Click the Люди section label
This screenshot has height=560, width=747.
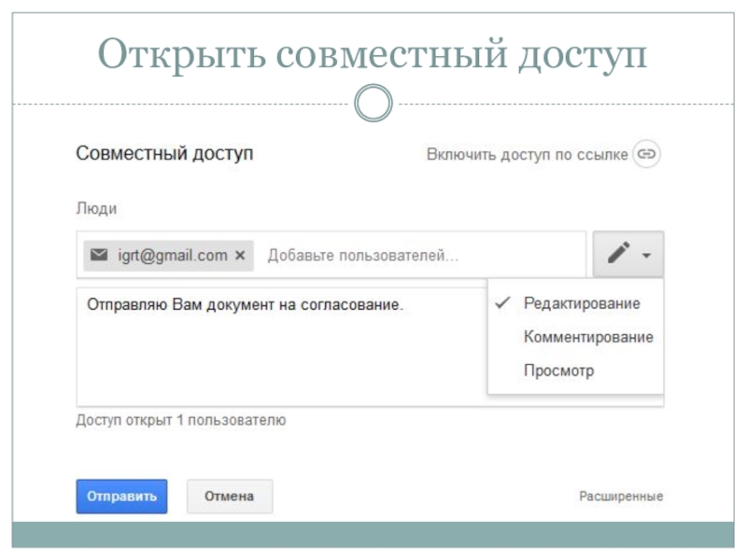coord(96,210)
